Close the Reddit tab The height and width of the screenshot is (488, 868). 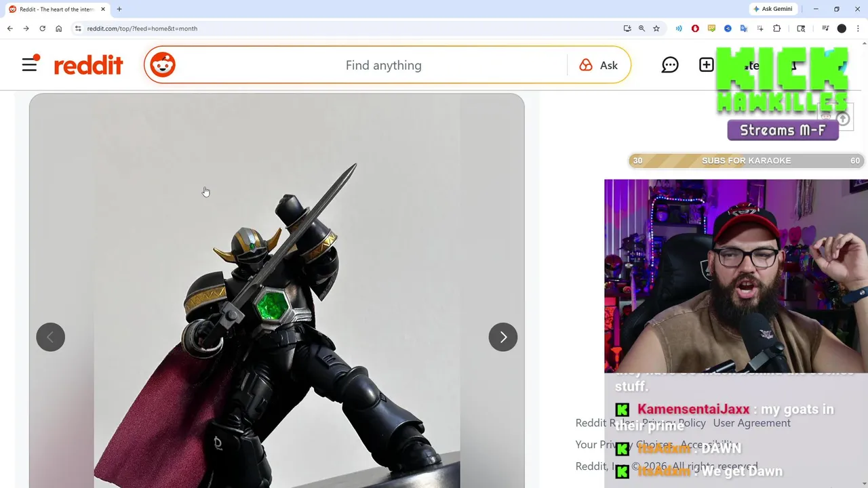pyautogui.click(x=103, y=9)
